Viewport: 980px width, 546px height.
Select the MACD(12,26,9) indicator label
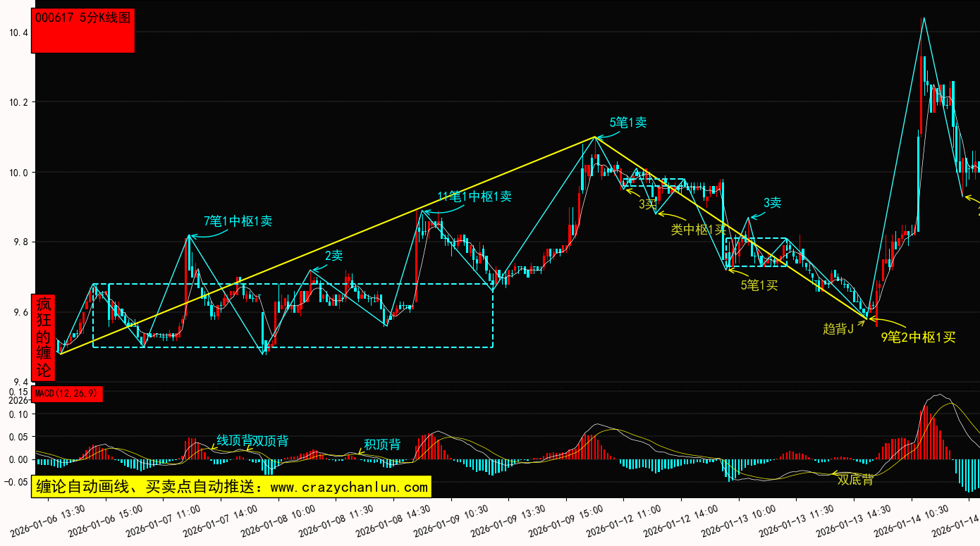[x=67, y=394]
